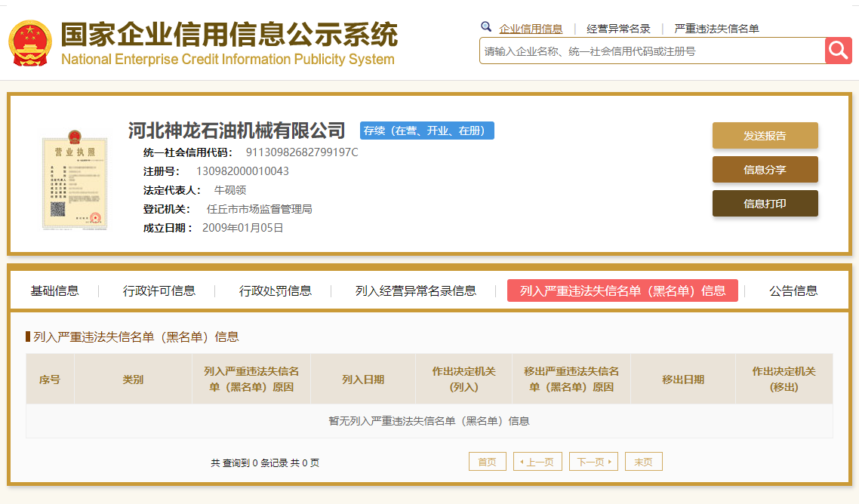
Task: Click the 信息分享 button
Action: point(765,170)
